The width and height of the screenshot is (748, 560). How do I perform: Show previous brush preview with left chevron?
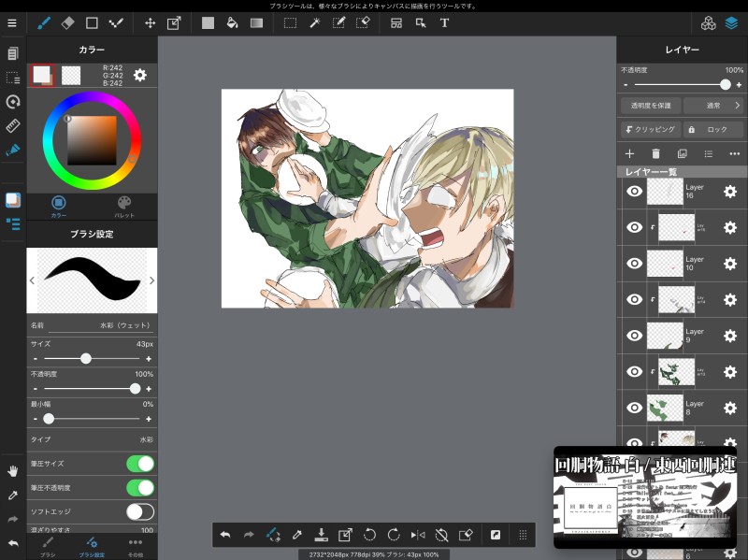pos(32,280)
